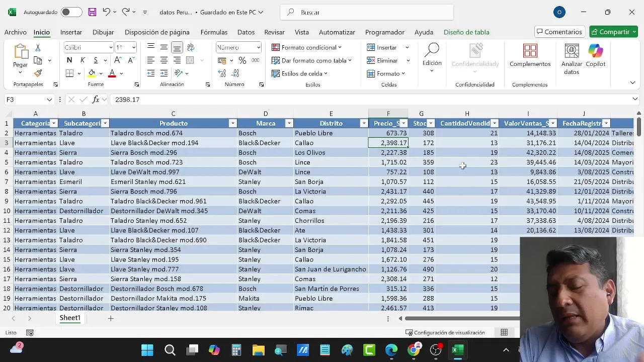Open the font size 11 dropdown
Screen dimensions: 644x362
[x=133, y=47]
